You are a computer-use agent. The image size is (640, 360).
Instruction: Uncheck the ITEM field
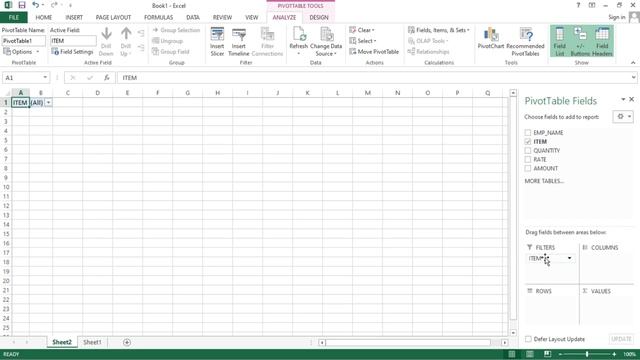pos(528,142)
